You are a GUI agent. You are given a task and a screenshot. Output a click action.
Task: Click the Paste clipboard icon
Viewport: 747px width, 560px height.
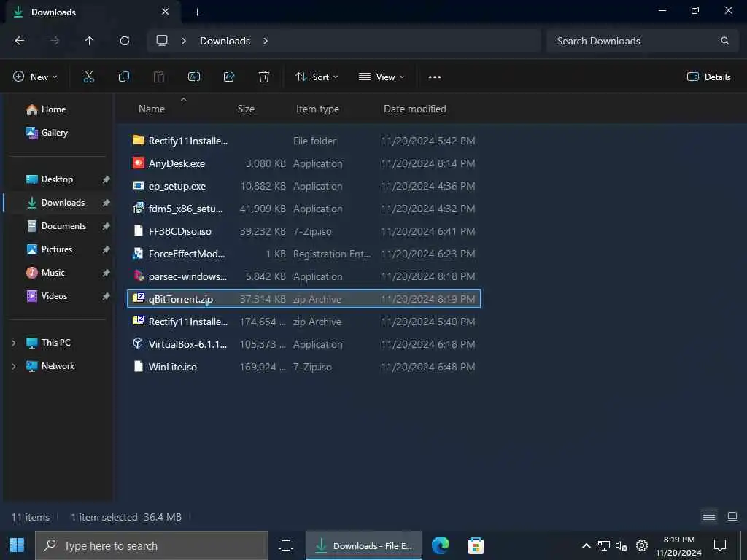(x=158, y=77)
